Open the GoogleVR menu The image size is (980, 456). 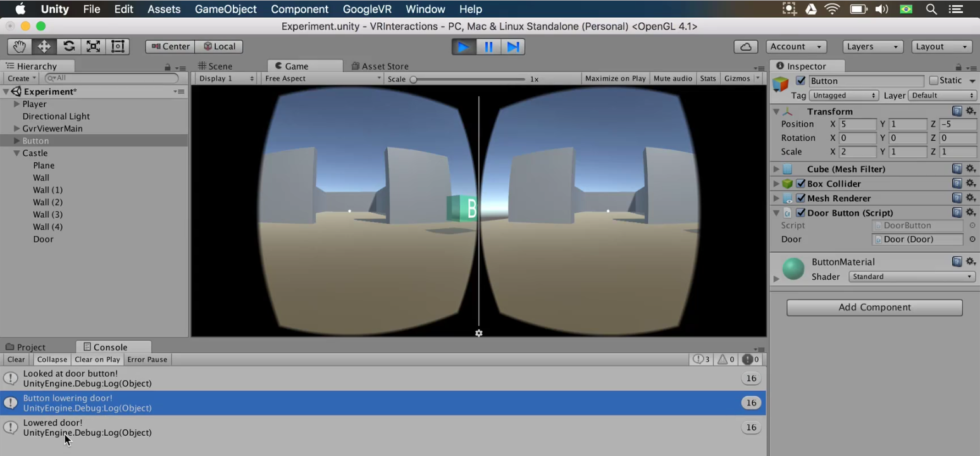click(367, 9)
